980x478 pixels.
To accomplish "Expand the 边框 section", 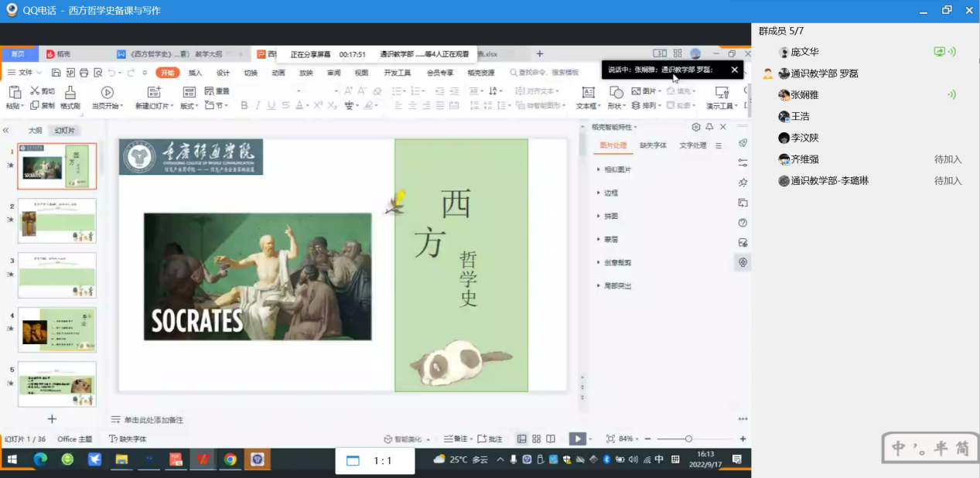I will pyautogui.click(x=610, y=193).
